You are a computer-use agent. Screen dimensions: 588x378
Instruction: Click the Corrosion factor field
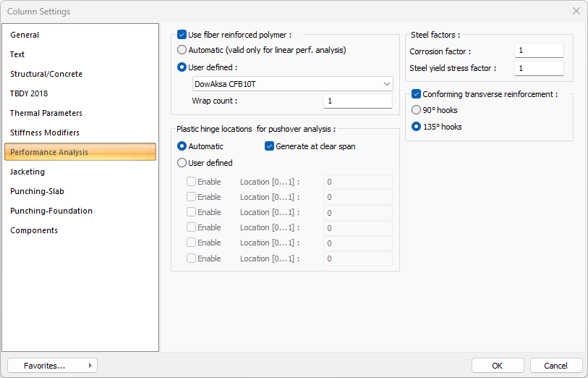pyautogui.click(x=538, y=51)
